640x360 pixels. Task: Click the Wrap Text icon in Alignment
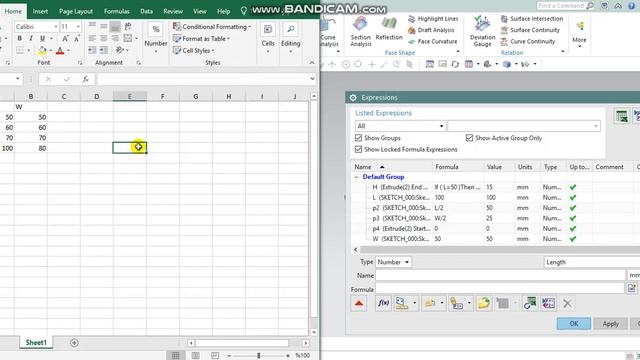128,27
